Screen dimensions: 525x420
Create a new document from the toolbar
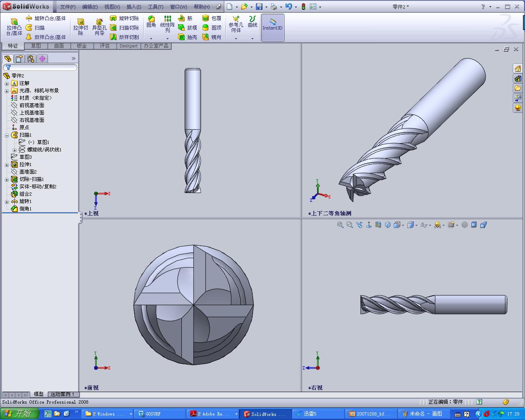(x=230, y=7)
